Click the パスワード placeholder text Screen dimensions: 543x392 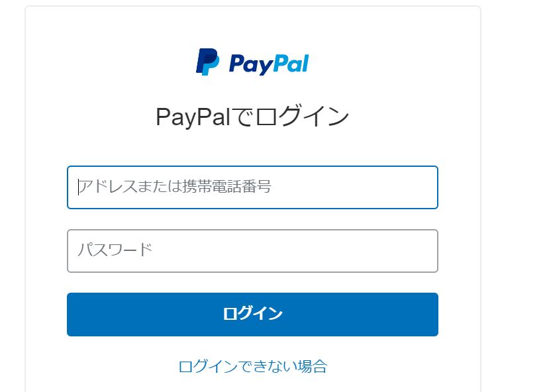115,250
